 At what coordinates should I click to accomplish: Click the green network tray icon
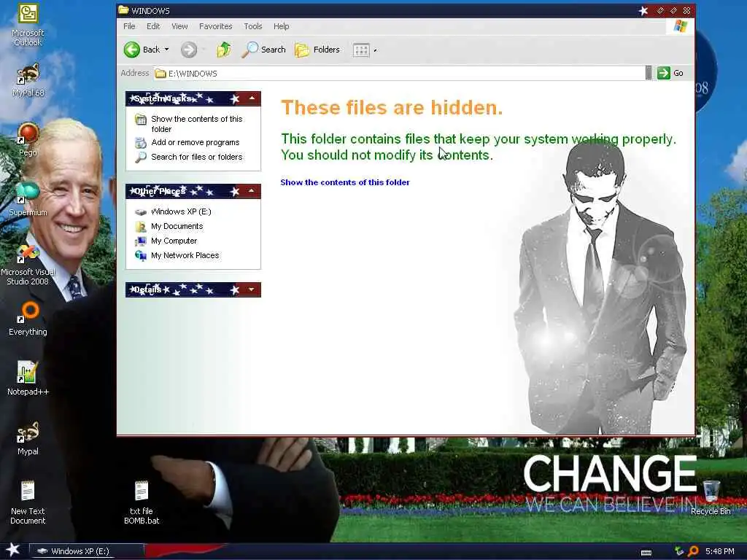[x=679, y=551]
